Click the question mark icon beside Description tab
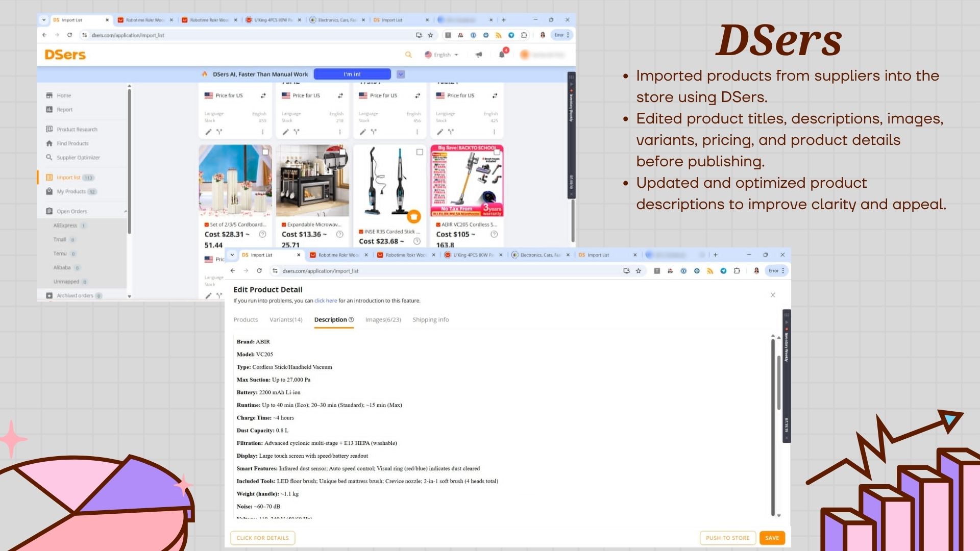The image size is (980, 551). [351, 320]
